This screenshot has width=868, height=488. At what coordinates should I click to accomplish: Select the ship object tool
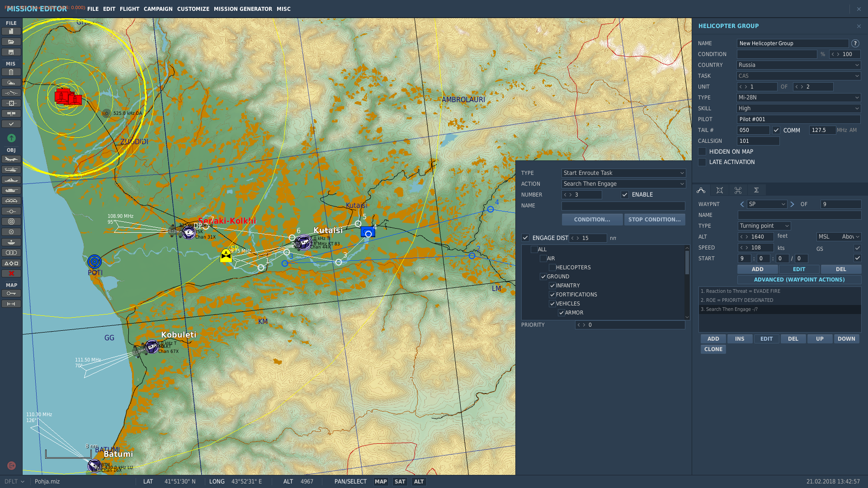[11, 180]
